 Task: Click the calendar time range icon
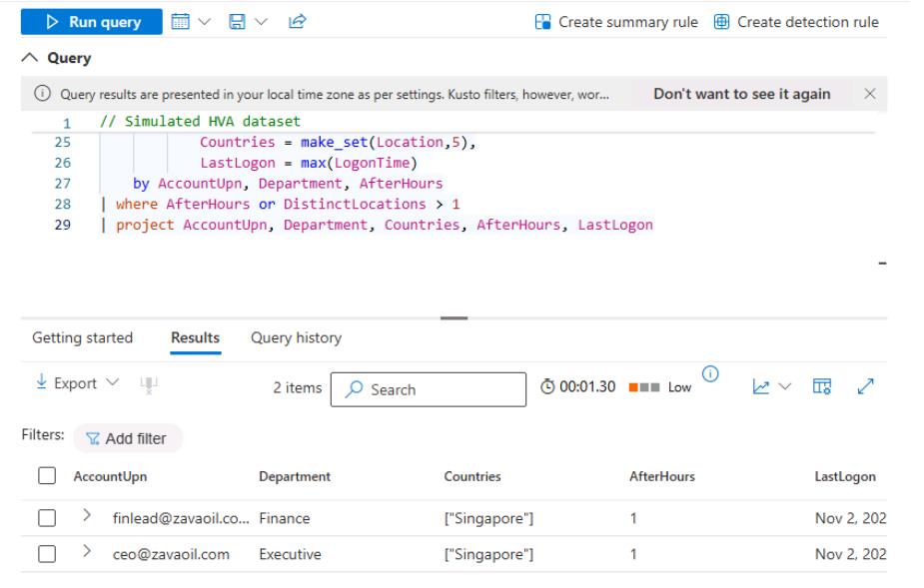pos(181,21)
